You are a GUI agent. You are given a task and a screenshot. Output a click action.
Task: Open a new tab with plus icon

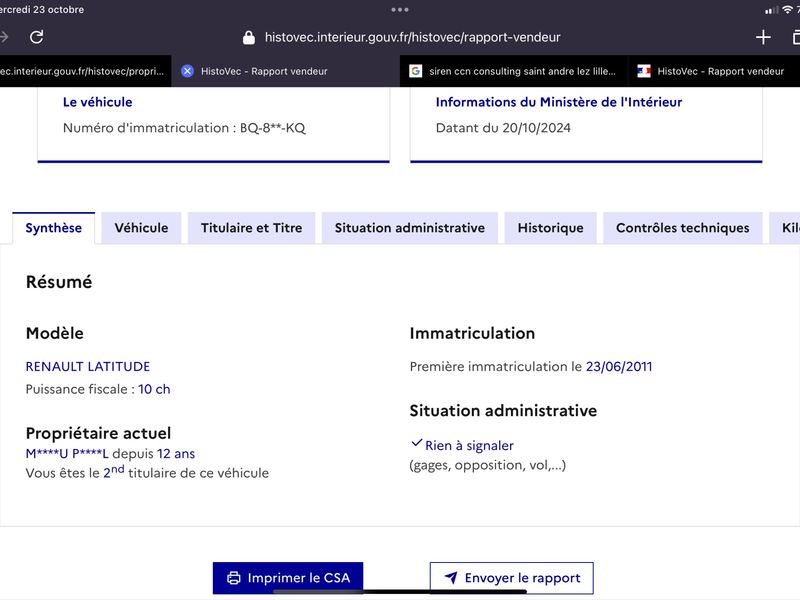(763, 37)
